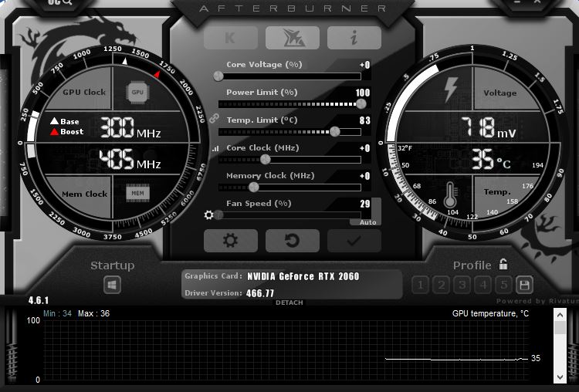579x392 pixels.
Task: Click the Temp. Limit slider handle
Action: (x=335, y=131)
